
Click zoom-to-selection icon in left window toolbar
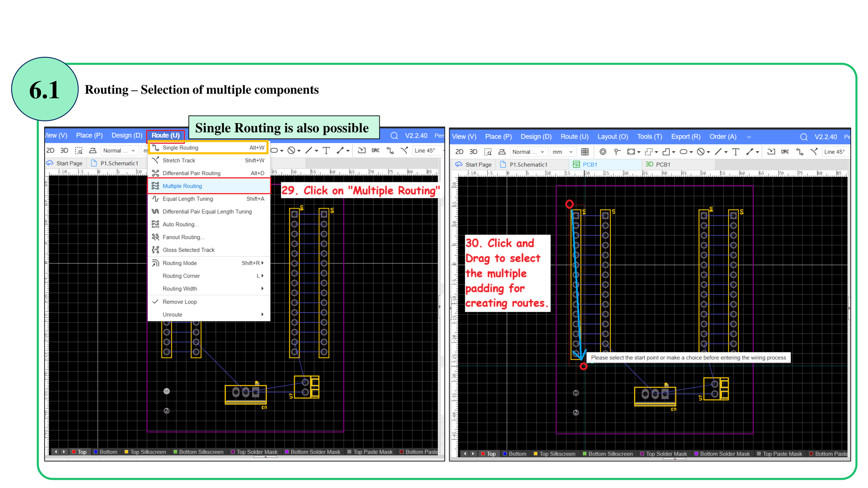79,151
